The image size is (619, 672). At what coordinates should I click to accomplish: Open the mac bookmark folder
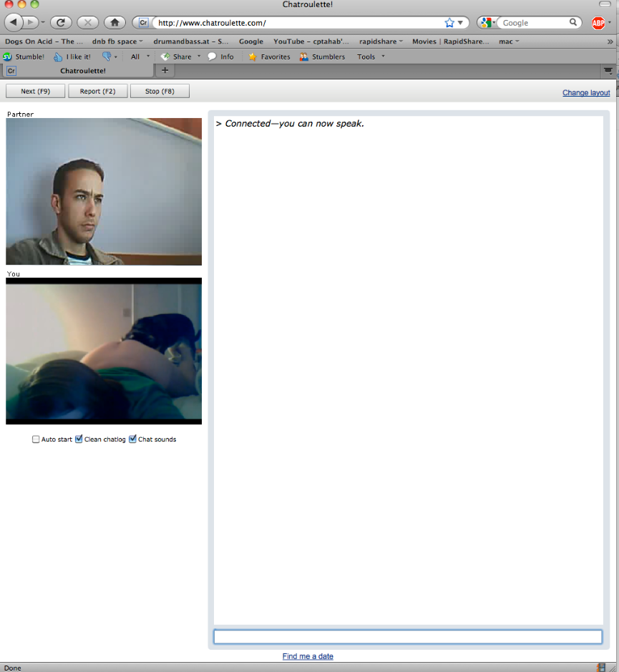tap(509, 42)
